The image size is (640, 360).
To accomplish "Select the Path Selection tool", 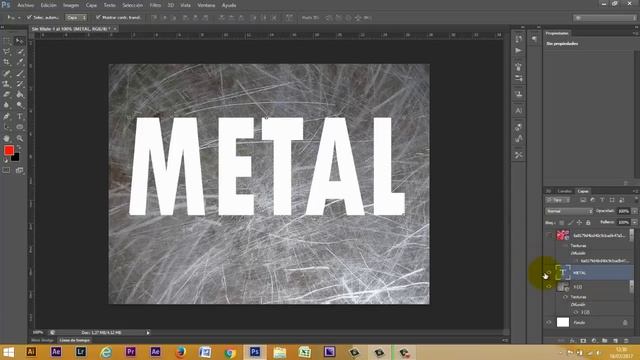I will pyautogui.click(x=7, y=127).
